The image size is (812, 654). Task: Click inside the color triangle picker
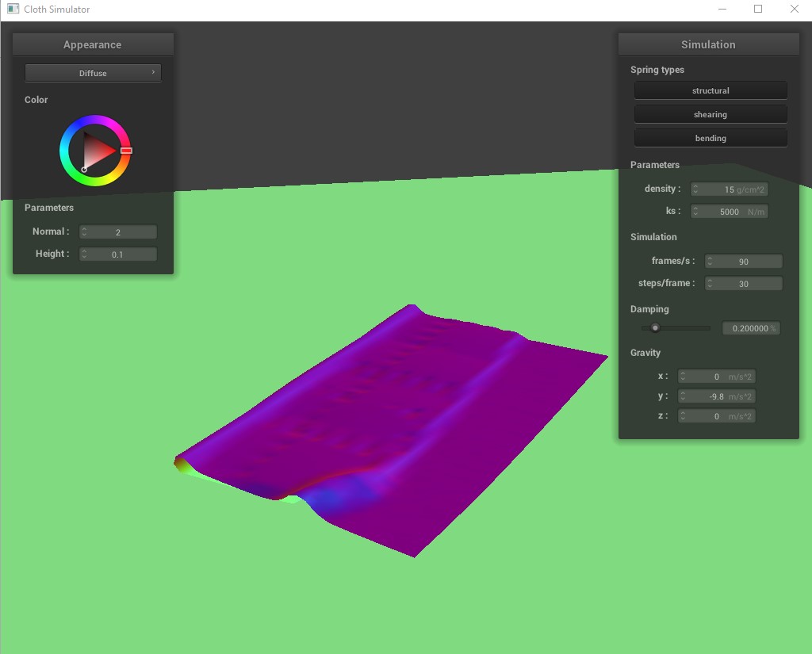(96, 151)
